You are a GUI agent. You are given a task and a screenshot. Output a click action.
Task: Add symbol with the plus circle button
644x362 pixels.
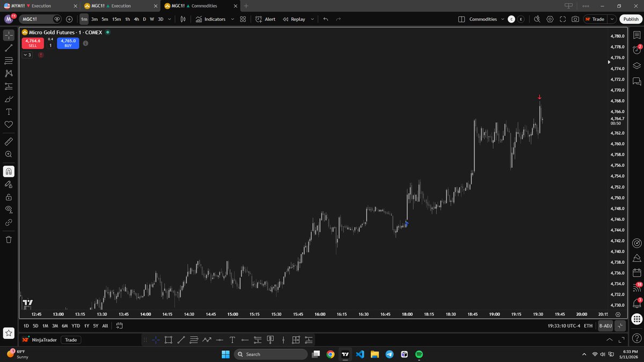pyautogui.click(x=69, y=19)
